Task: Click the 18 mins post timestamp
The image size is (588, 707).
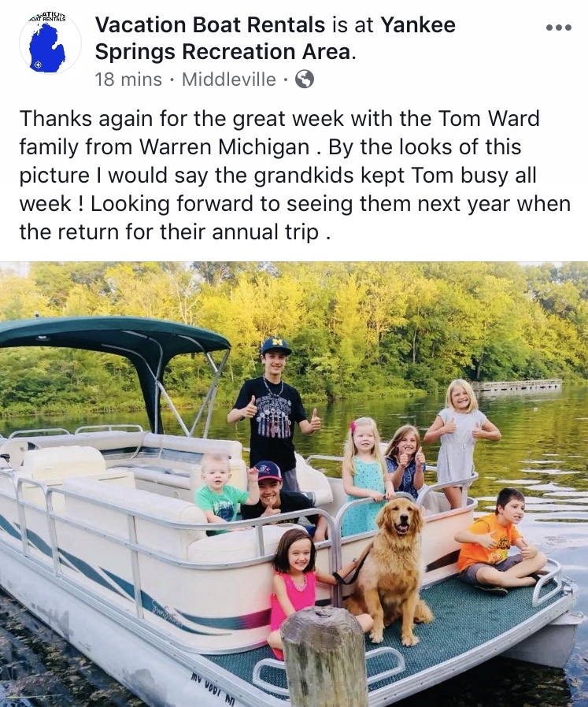Action: tap(128, 80)
